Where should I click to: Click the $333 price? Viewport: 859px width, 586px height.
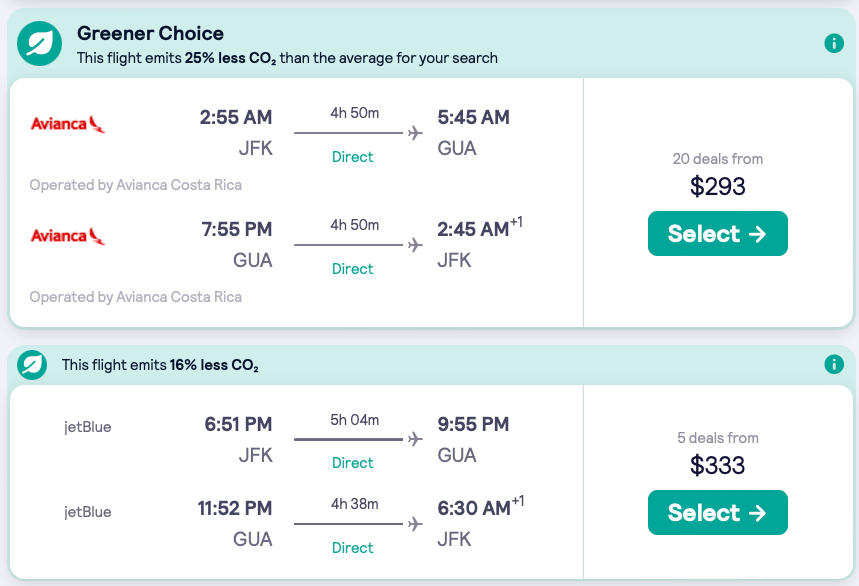(x=718, y=465)
